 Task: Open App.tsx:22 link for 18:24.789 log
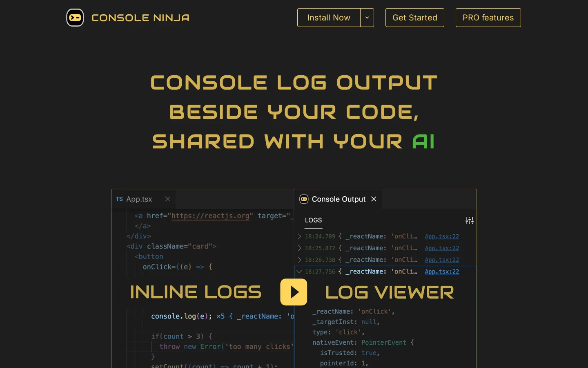[442, 236]
